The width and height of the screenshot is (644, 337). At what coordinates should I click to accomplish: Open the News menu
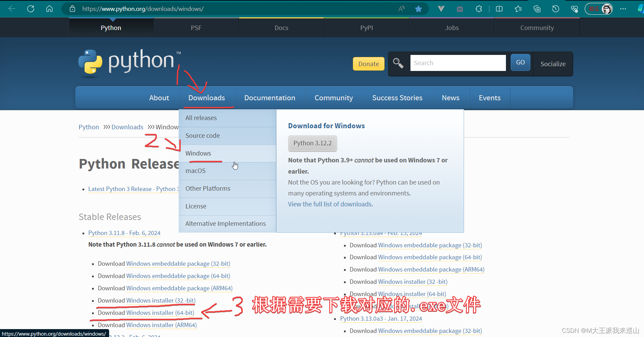pyautogui.click(x=450, y=98)
